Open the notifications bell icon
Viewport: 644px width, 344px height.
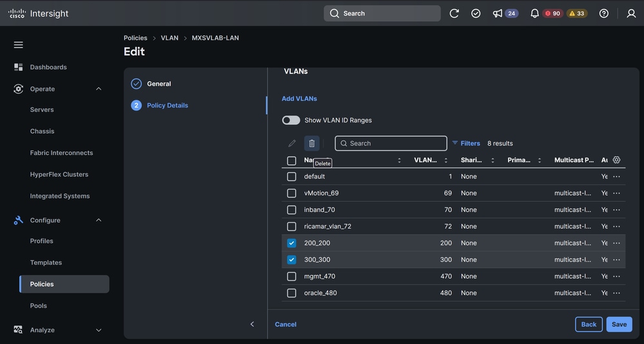click(534, 14)
